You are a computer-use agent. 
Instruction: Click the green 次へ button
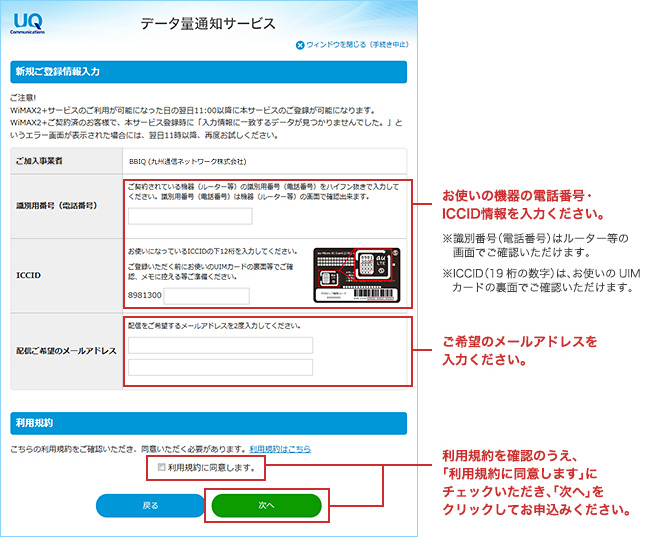coord(267,505)
